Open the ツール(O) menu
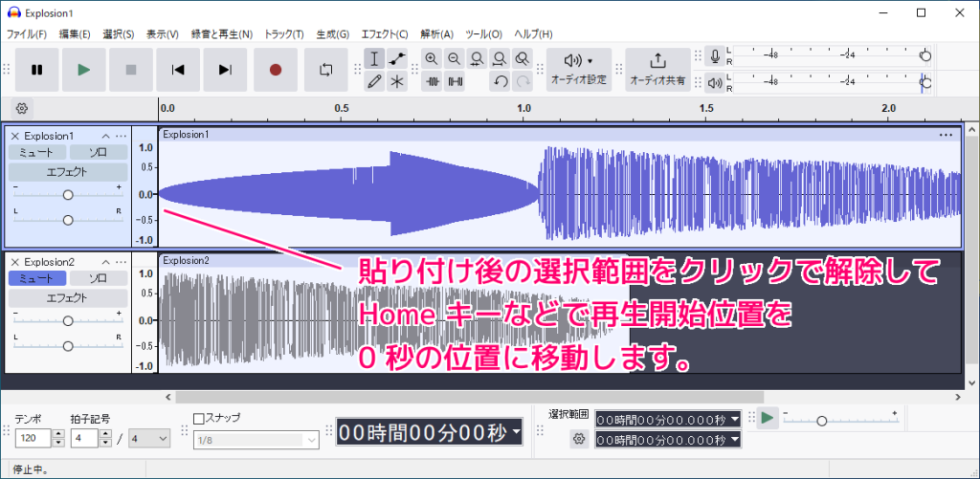The image size is (980, 479). [x=483, y=34]
